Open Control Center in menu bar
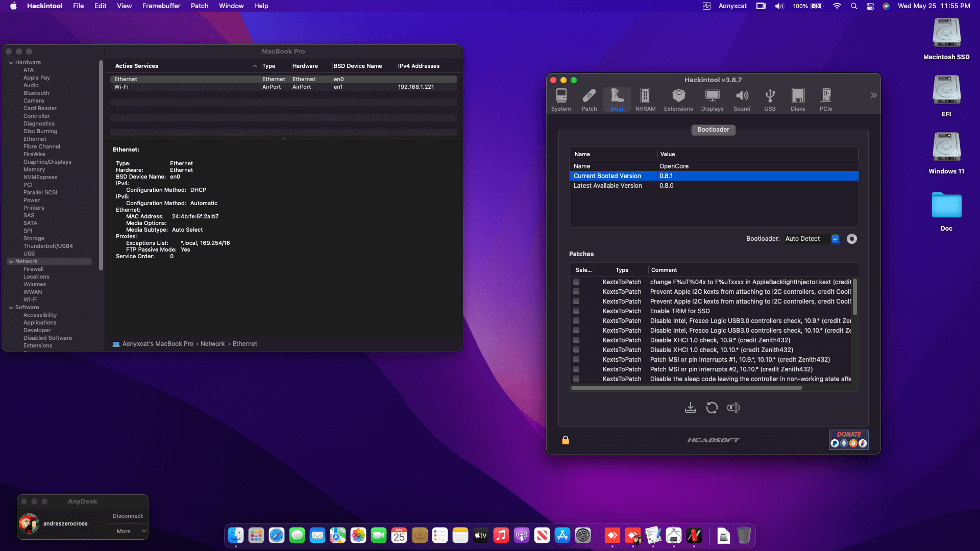 click(870, 6)
